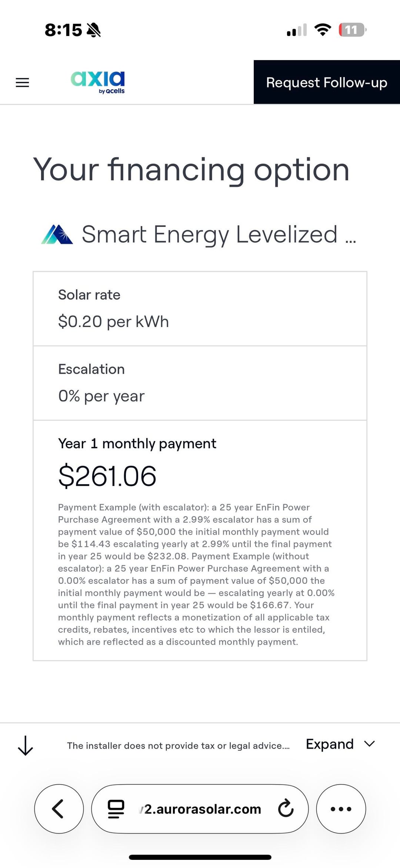Tap the down arrow icon
The width and height of the screenshot is (400, 868).
click(25, 745)
